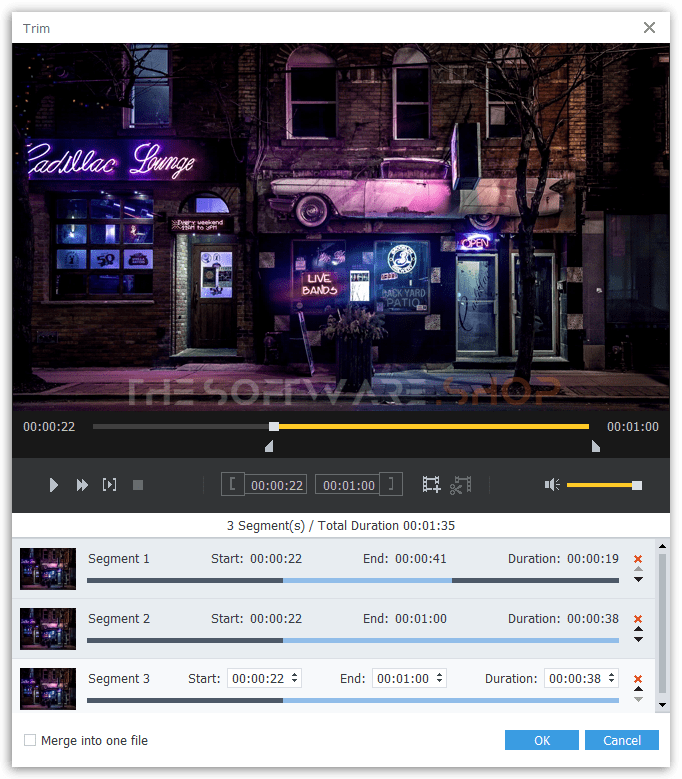Screen dimensions: 682x779
Task: Click the trim start time field in toolbar
Action: (277, 485)
